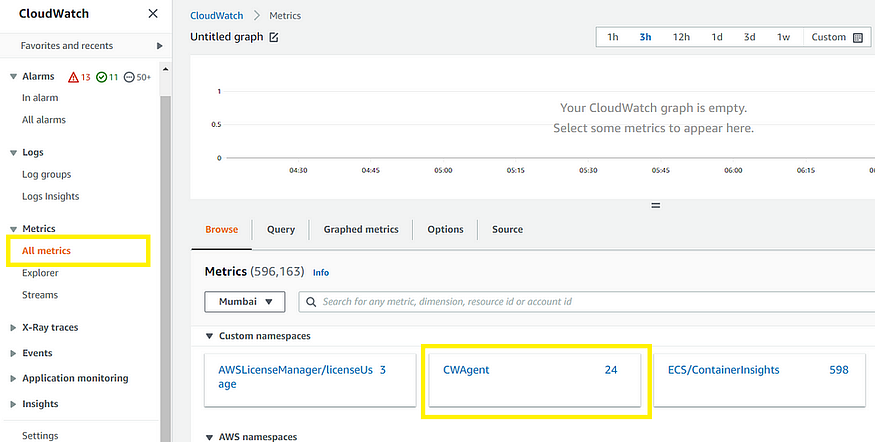This screenshot has height=442, width=875.
Task: Set time range to 3h
Action: pos(645,37)
